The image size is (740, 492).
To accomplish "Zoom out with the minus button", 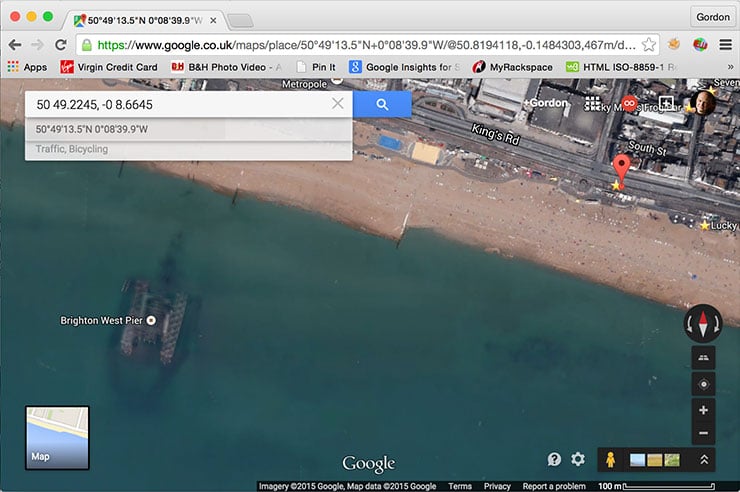I will click(x=703, y=434).
